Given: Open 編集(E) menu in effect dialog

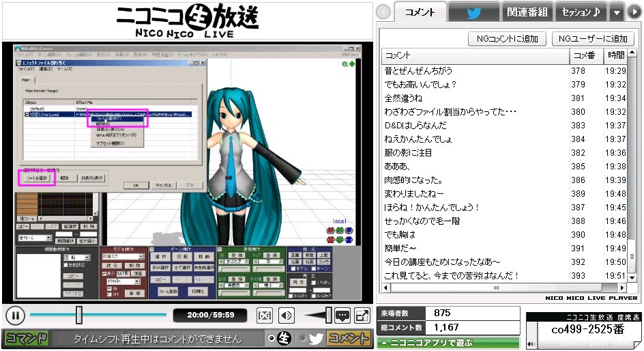Looking at the screenshot, I should [x=45, y=69].
